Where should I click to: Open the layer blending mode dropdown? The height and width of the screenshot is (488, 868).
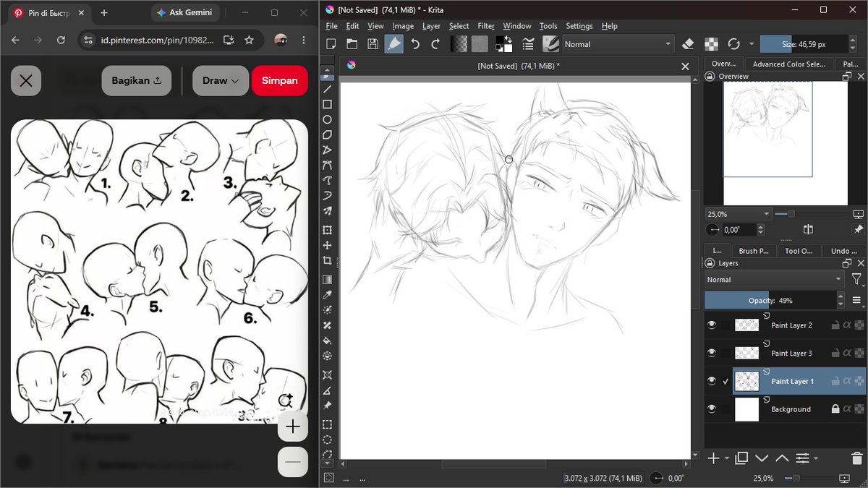775,279
